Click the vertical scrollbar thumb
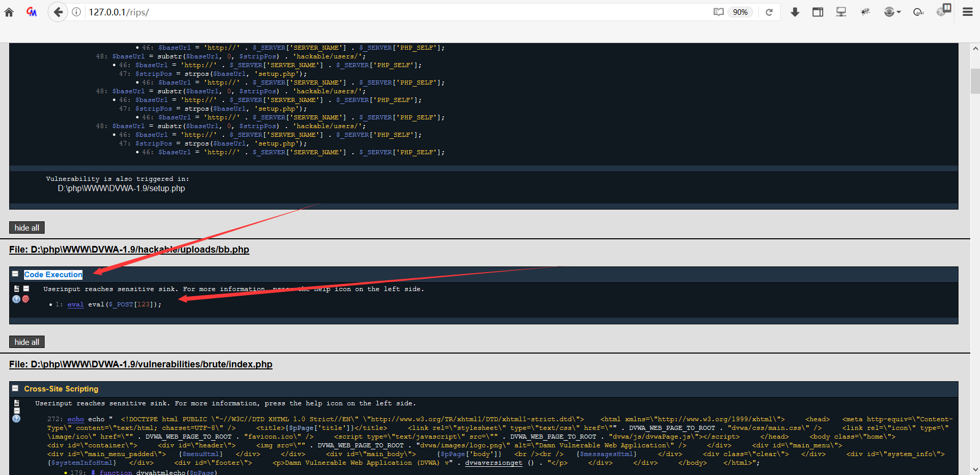 [x=975, y=81]
